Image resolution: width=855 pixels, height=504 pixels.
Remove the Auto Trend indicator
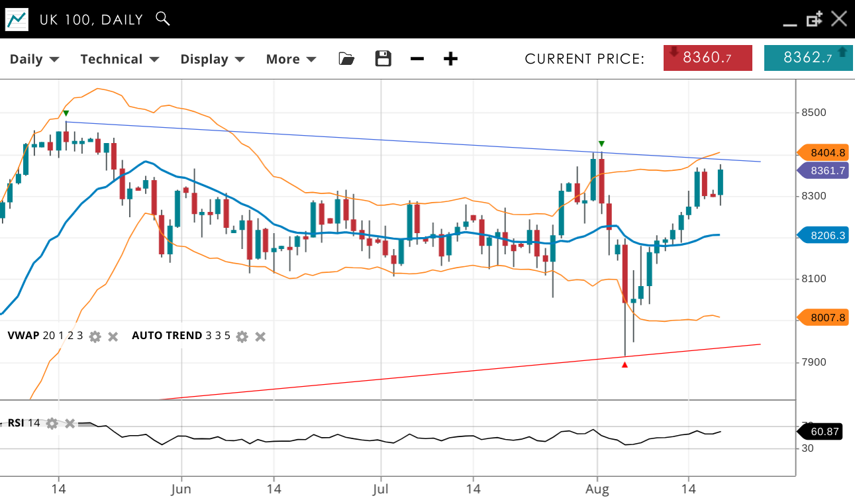click(260, 336)
